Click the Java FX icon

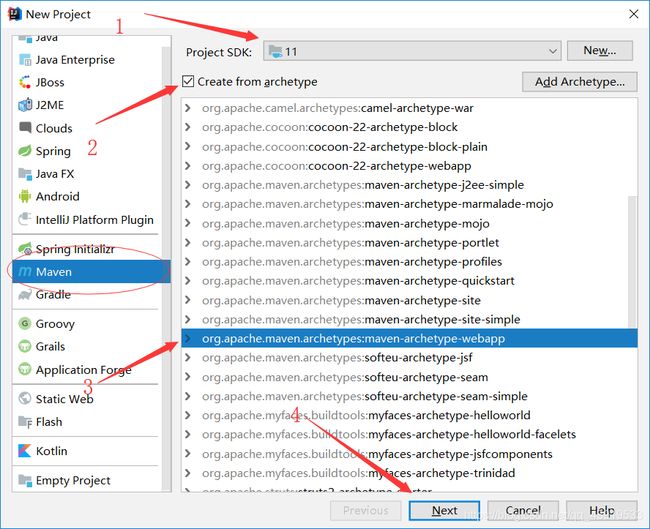(25, 174)
